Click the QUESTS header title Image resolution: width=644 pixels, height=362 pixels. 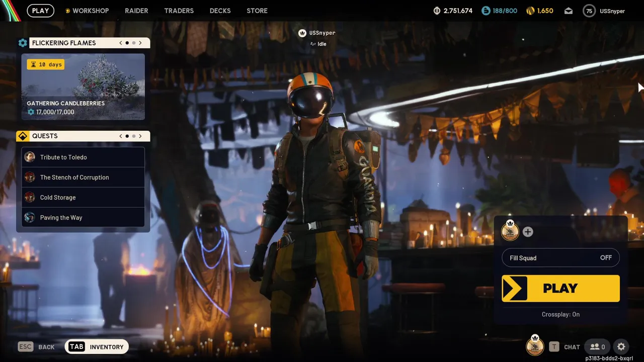pos(45,136)
